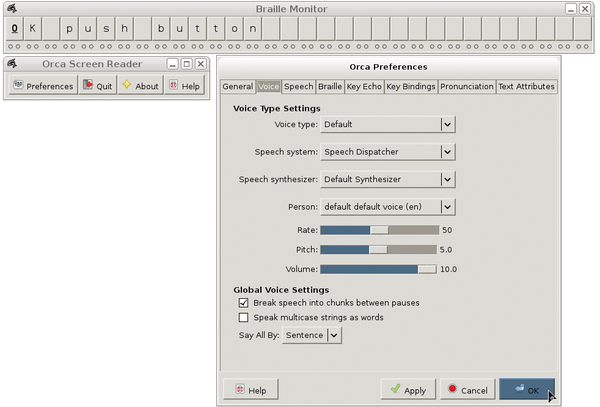Minimize the Braille Monitor window
The image size is (600, 407).
[x=571, y=9]
